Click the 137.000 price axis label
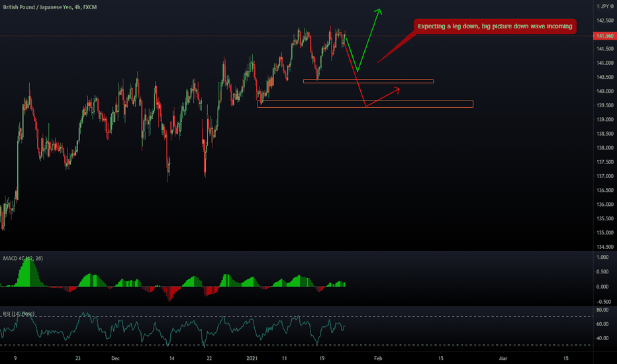The width and height of the screenshot is (617, 364). 605,176
